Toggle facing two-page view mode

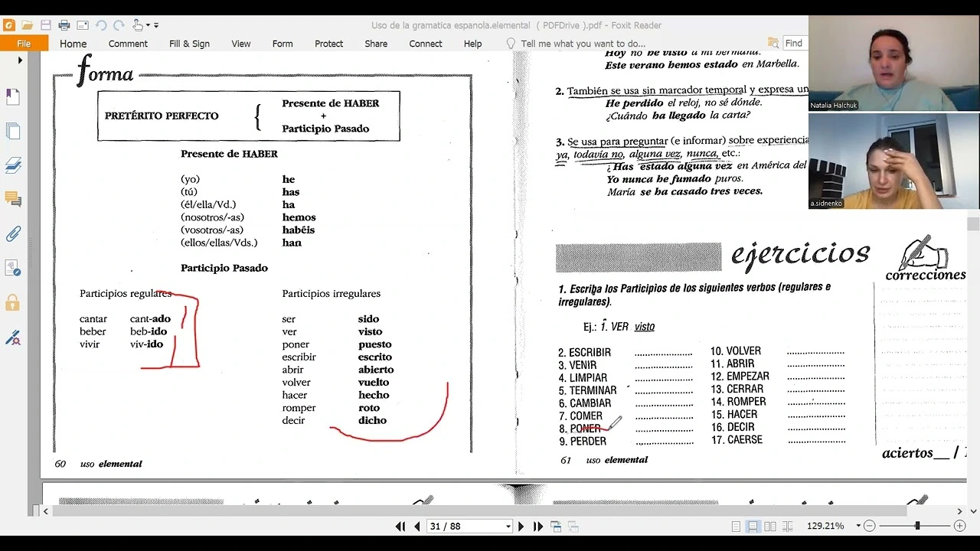769,527
